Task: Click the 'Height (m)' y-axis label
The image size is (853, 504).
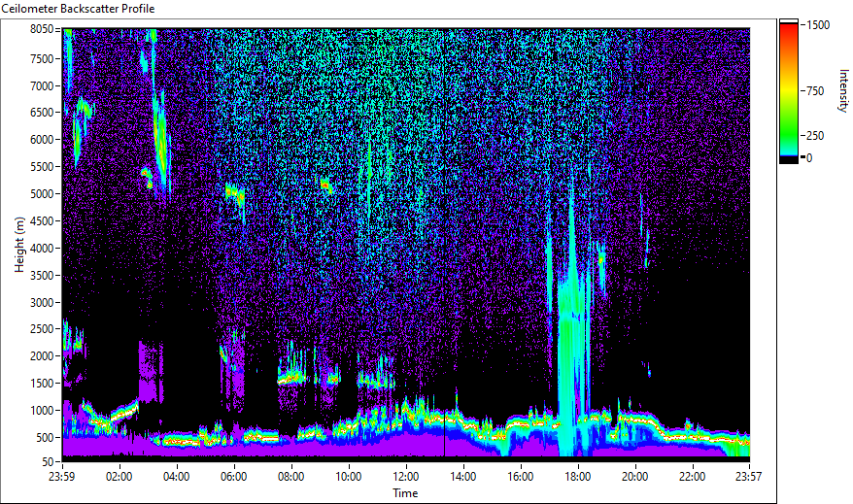Action: (x=19, y=245)
